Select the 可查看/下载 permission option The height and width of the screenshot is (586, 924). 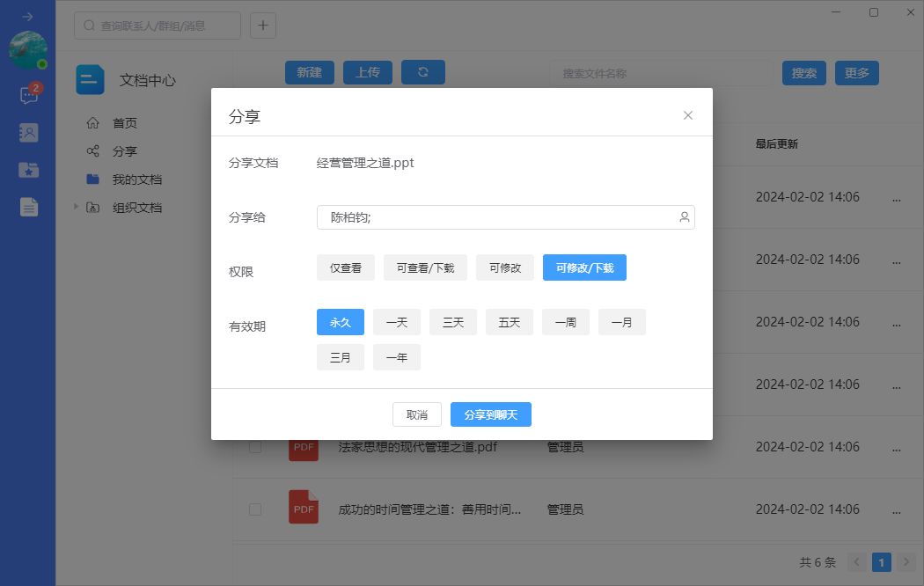(425, 267)
